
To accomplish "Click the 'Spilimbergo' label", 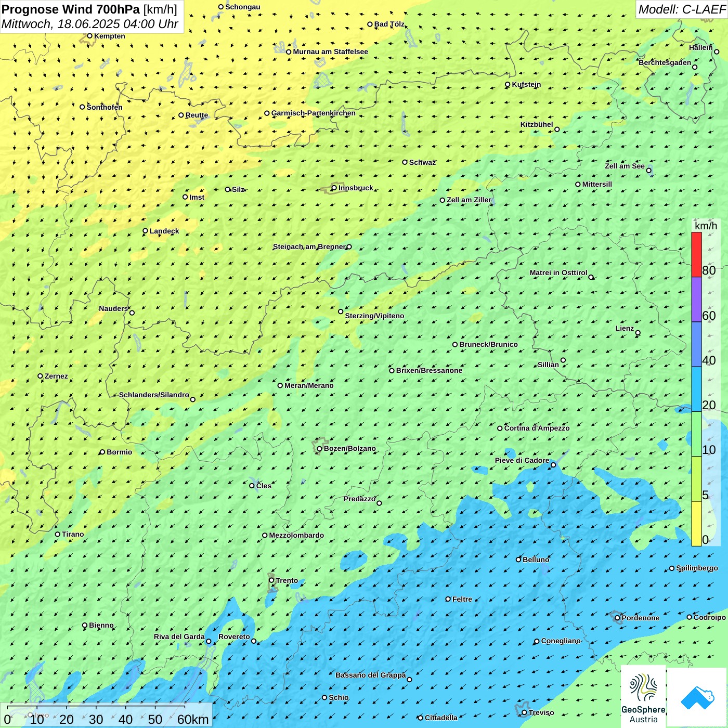I will click(x=697, y=568).
